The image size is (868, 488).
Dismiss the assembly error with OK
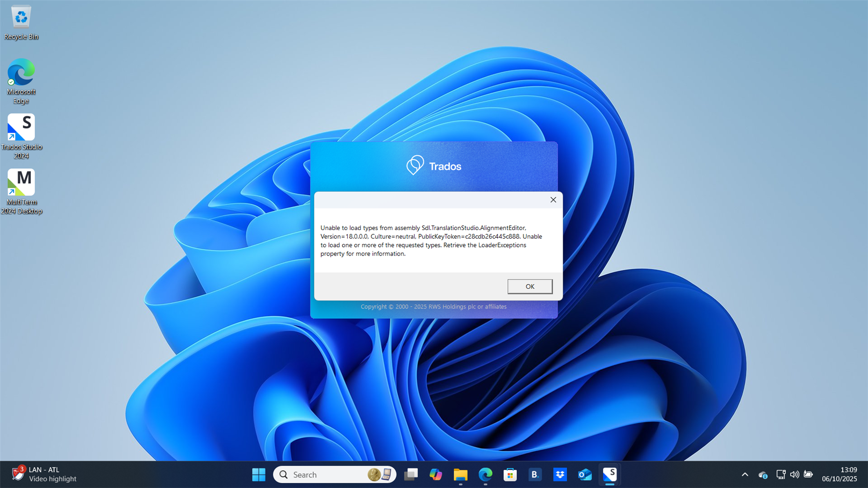click(529, 286)
